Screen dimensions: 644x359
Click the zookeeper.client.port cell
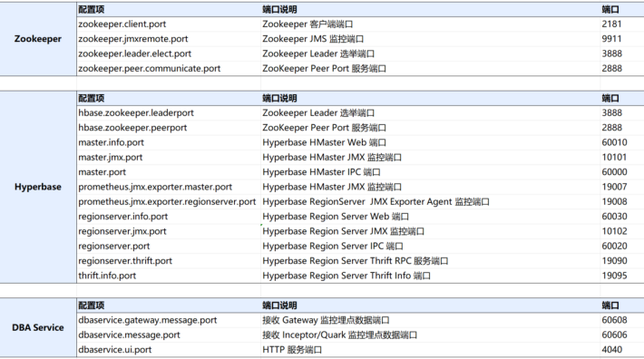(x=169, y=24)
